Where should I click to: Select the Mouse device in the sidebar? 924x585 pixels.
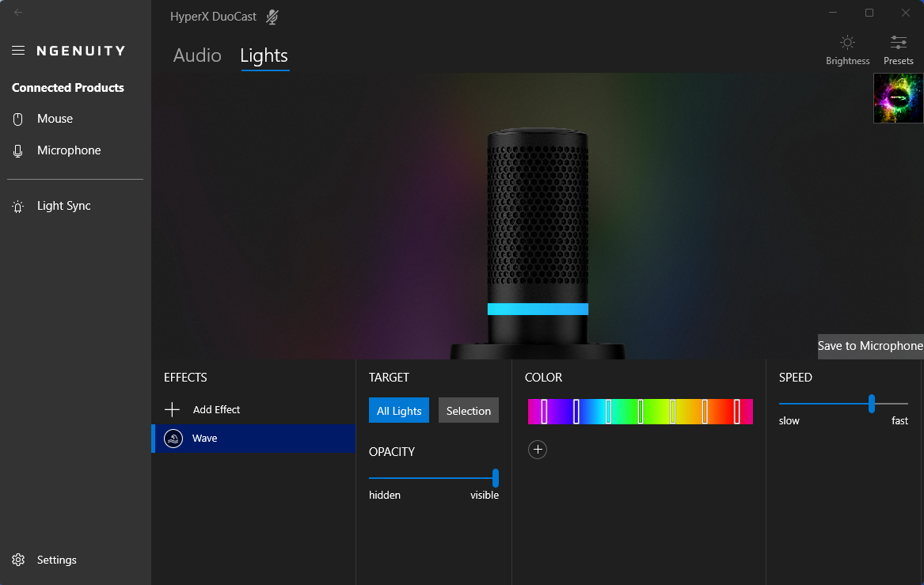(x=55, y=119)
